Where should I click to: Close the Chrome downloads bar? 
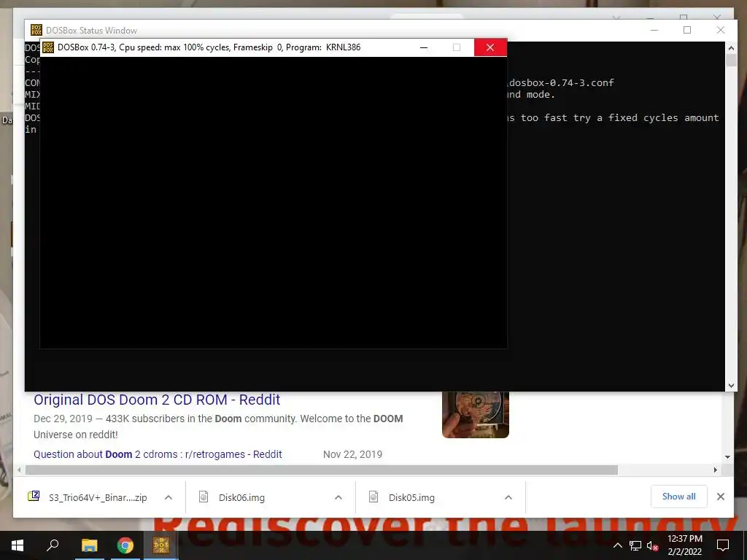[721, 497]
